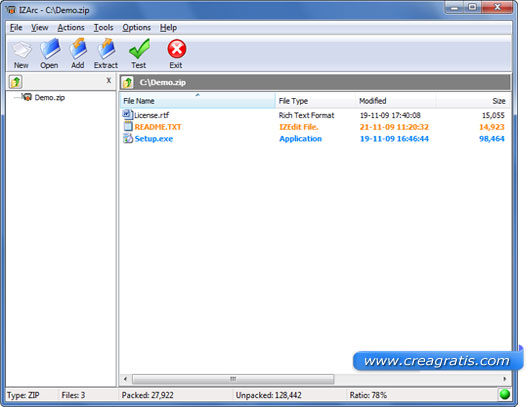Click the IZEdit File. type cell
The height and width of the screenshot is (407, 530).
[299, 127]
